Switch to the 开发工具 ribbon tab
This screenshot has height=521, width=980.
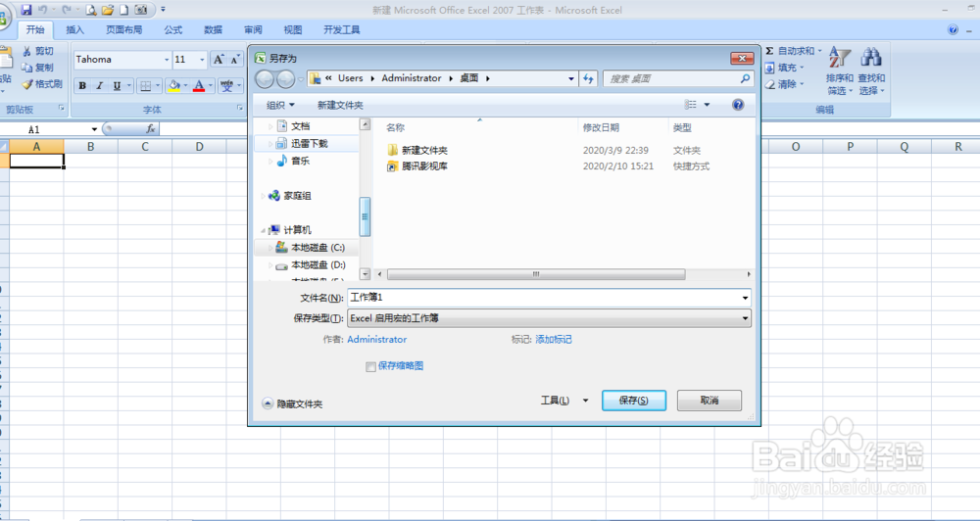(x=342, y=30)
